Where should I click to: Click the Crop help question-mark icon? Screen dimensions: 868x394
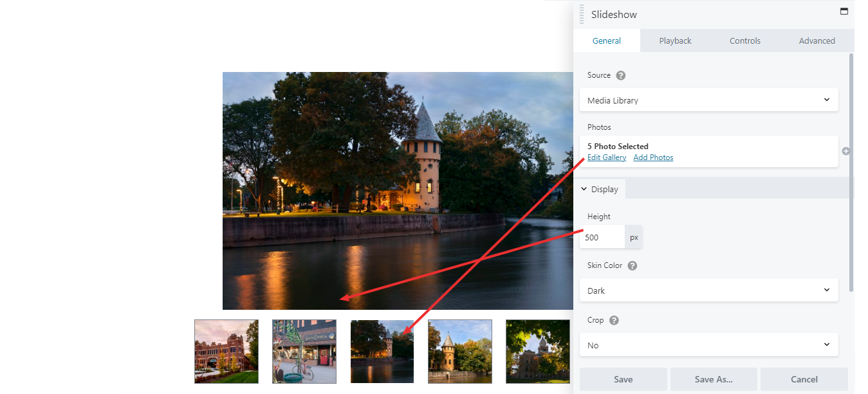pos(614,320)
